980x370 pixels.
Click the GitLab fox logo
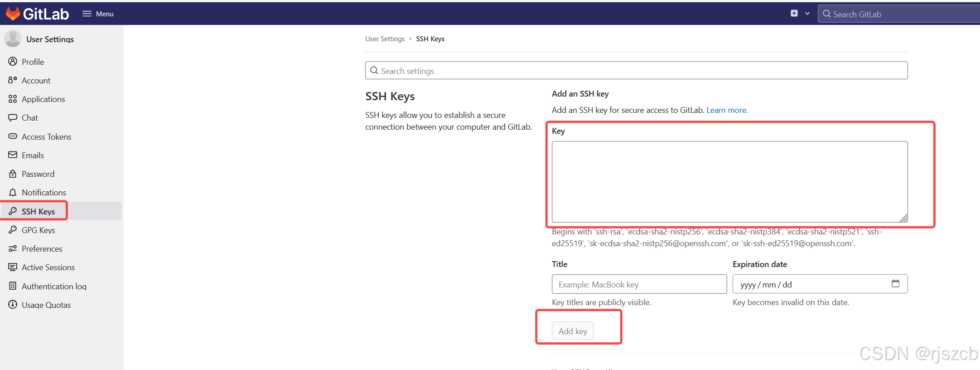pos(13,14)
